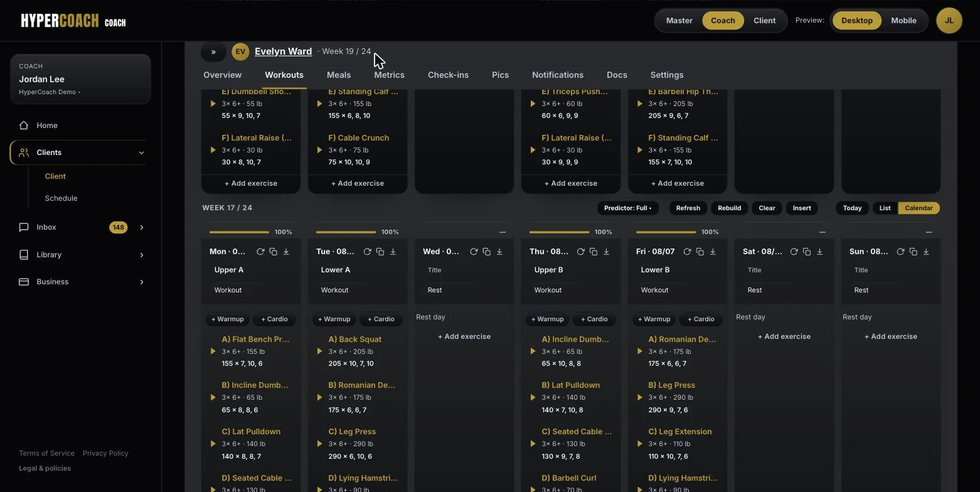Expand A) Flat Bench Press details on Monday

click(x=213, y=351)
